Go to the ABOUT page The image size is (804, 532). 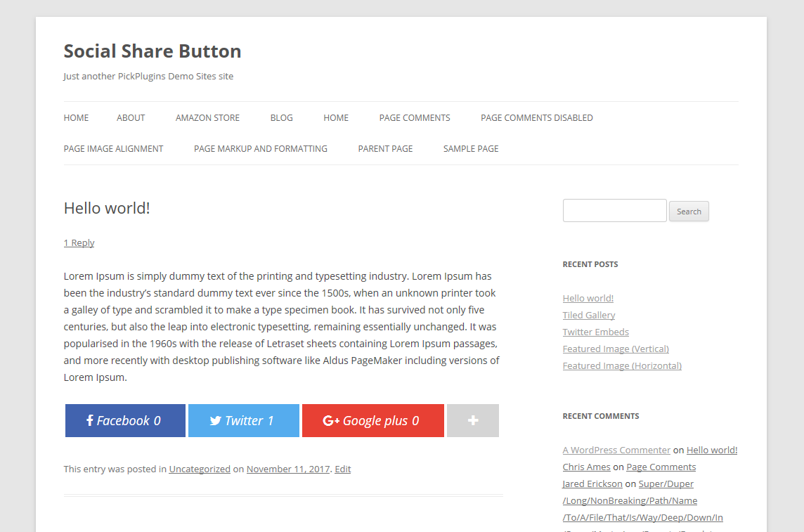point(131,118)
